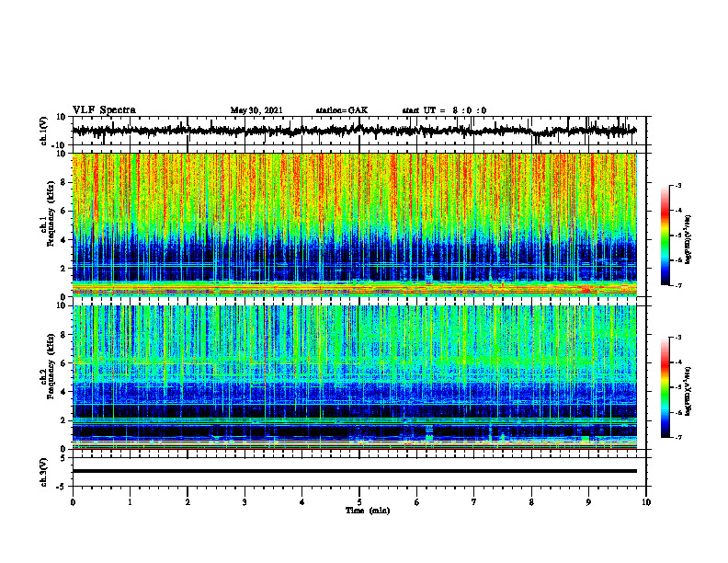Image resolution: width=728 pixels, height=563 pixels.
Task: Select the ch.1 spectrogram color bar
Action: 665,236
